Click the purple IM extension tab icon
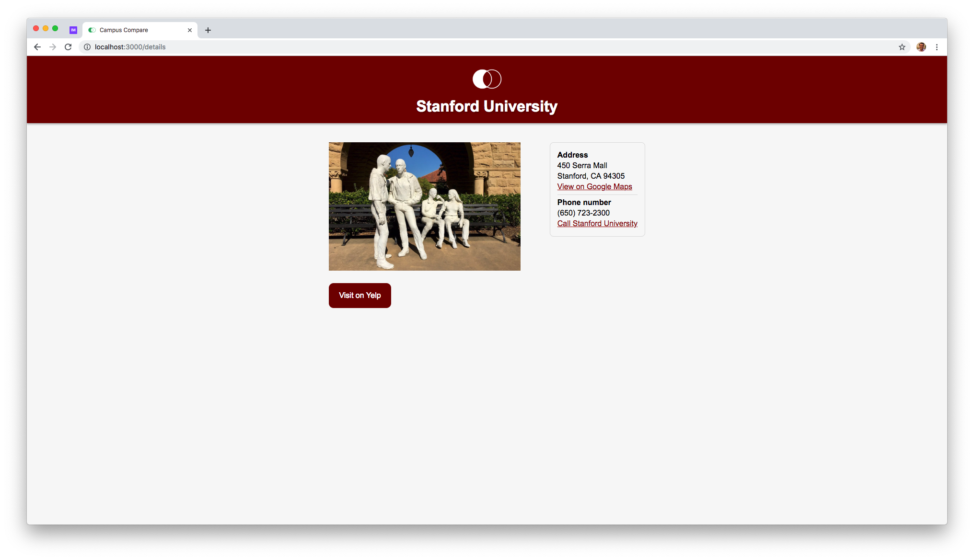 tap(73, 30)
